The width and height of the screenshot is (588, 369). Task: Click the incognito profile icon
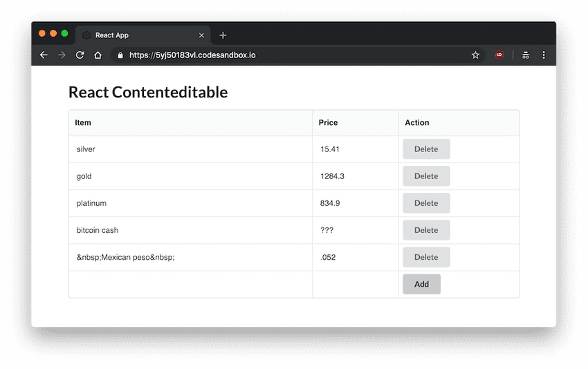(x=526, y=55)
